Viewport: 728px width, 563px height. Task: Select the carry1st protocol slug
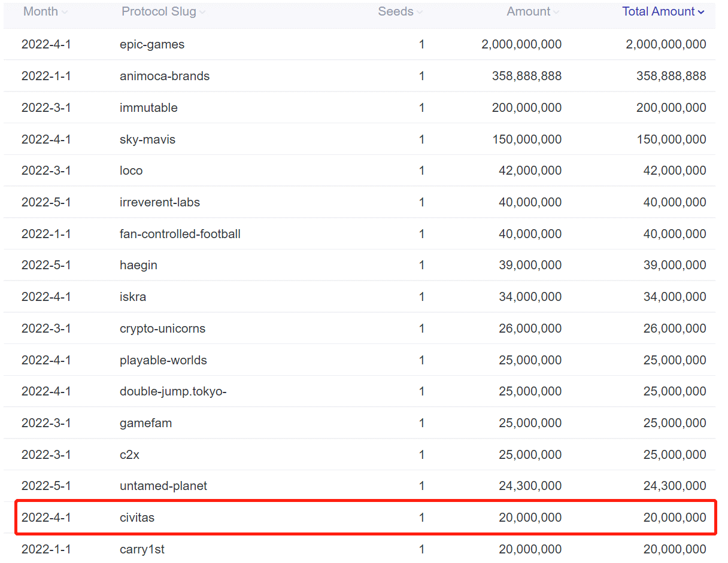pyautogui.click(x=142, y=549)
